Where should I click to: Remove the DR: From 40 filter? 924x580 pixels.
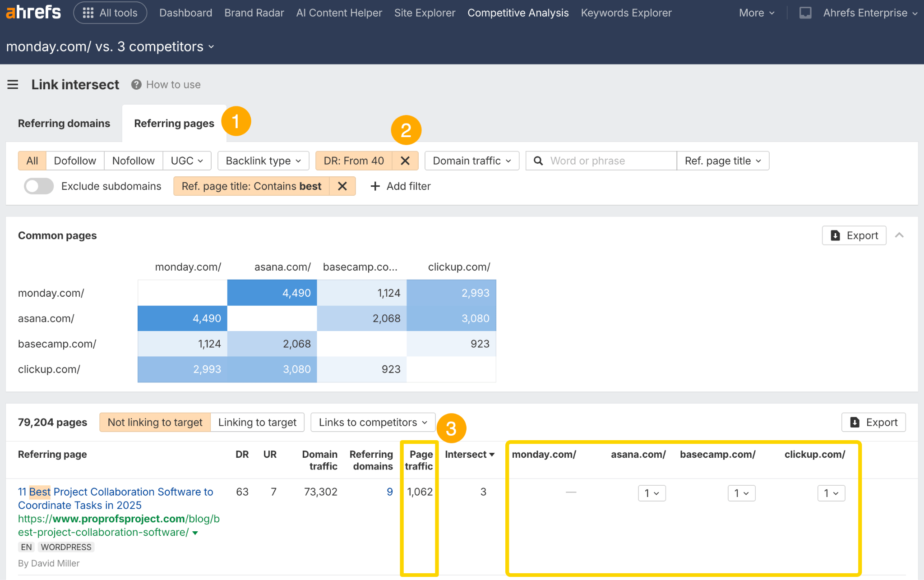pyautogui.click(x=405, y=161)
